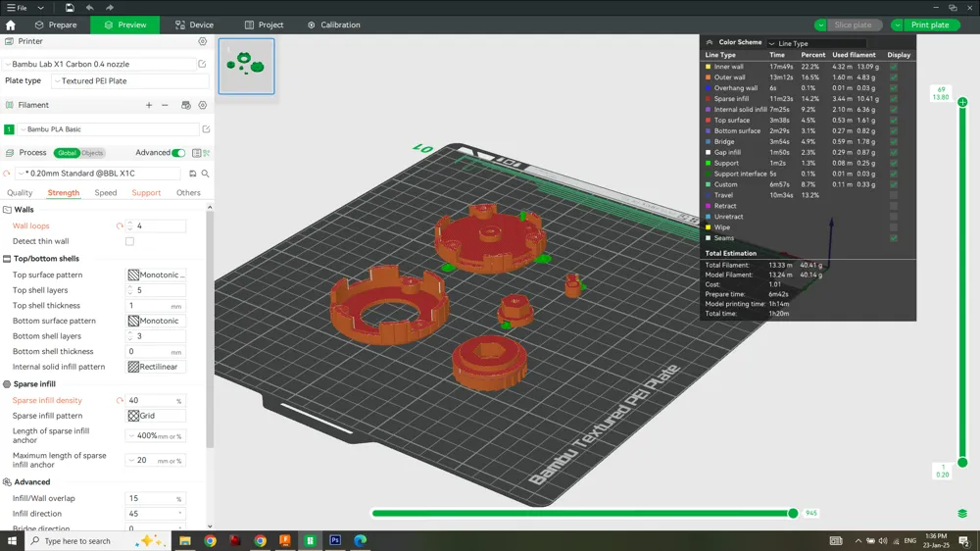
Task: Click the Print plate button
Action: point(930,25)
